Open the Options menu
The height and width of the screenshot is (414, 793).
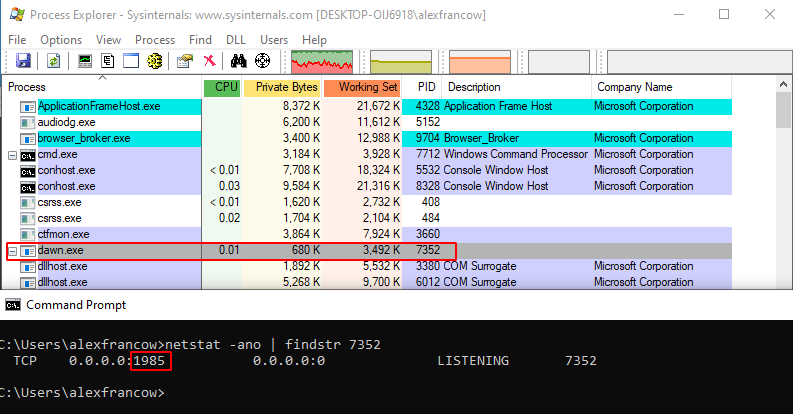pyautogui.click(x=61, y=40)
